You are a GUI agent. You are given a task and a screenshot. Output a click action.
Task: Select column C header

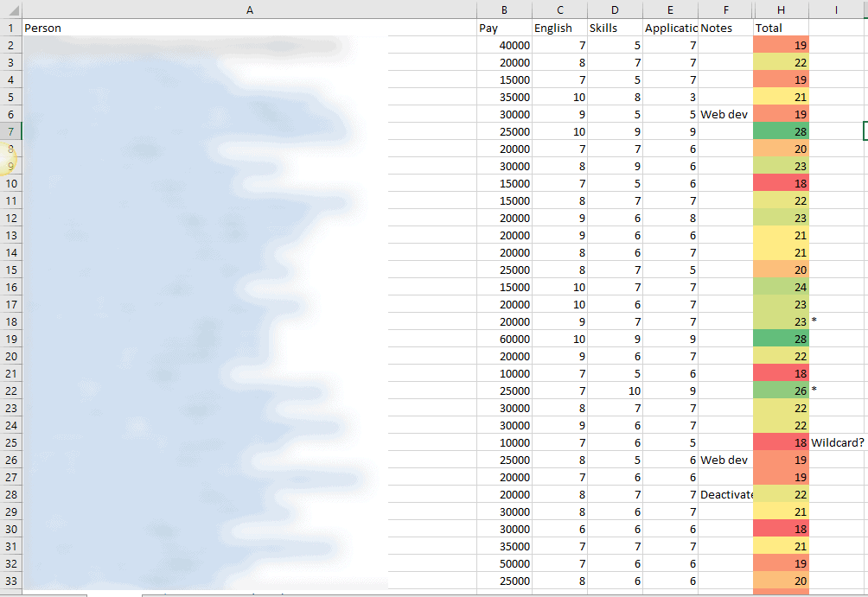(x=559, y=10)
